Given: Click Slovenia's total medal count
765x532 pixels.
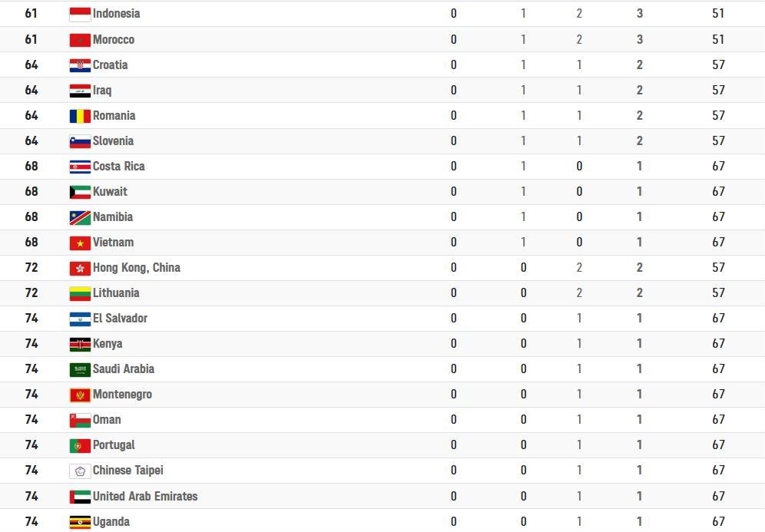Looking at the screenshot, I should coord(639,140).
